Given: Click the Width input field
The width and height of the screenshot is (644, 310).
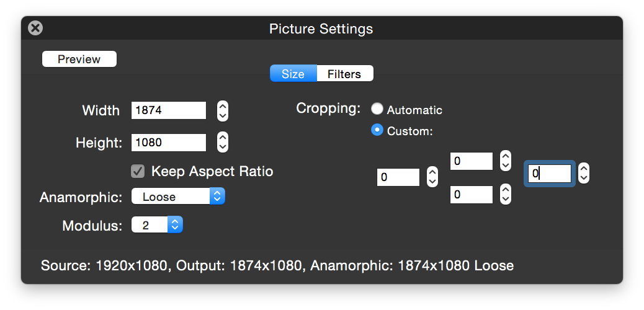Looking at the screenshot, I should coord(168,110).
